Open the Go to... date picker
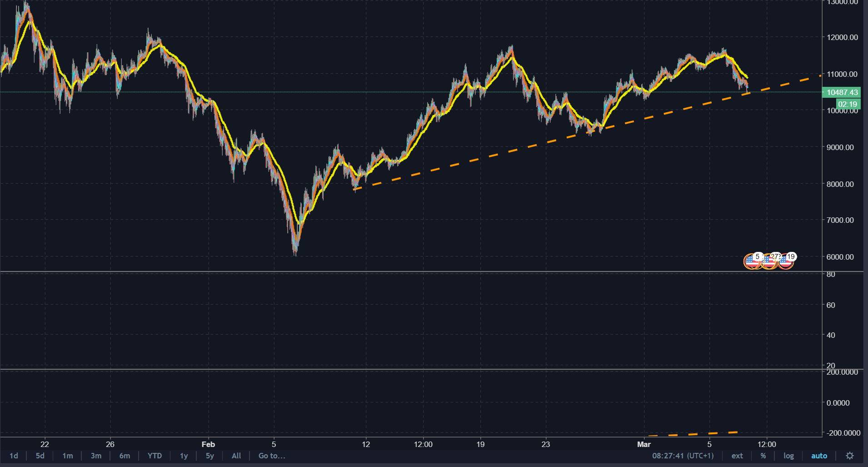The width and height of the screenshot is (868, 467). 272,456
